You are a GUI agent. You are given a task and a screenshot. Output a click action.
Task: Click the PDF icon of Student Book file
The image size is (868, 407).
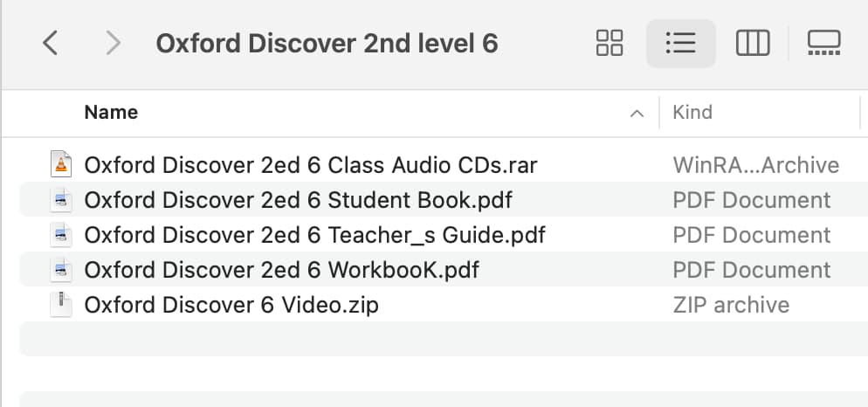[61, 199]
